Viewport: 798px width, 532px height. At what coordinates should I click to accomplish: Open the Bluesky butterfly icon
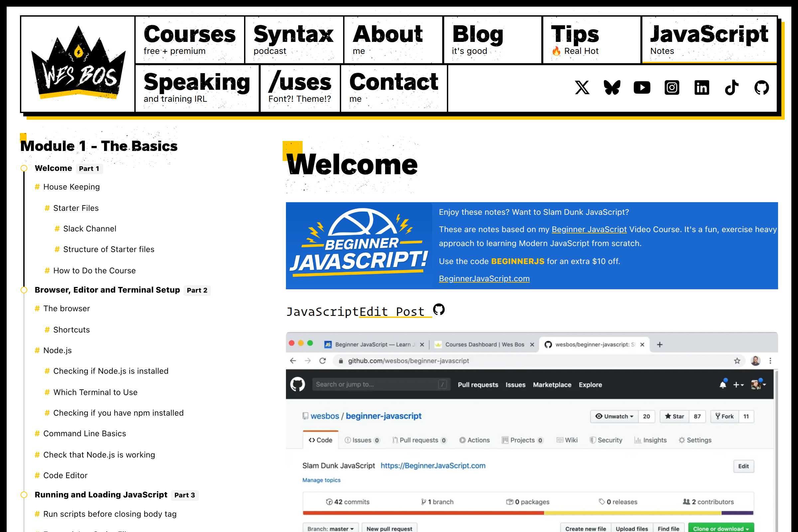click(x=612, y=87)
